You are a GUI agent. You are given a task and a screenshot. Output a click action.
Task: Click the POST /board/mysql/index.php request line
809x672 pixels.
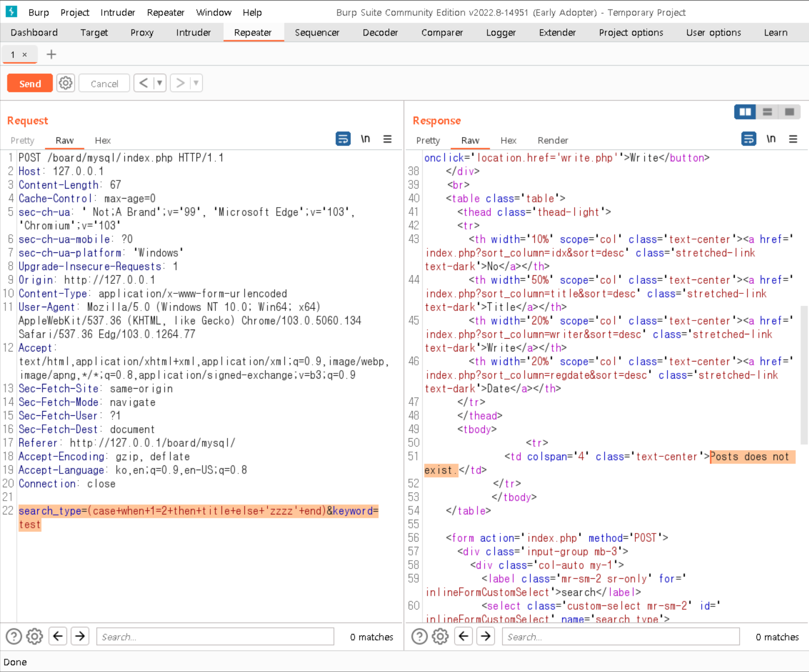[121, 158]
